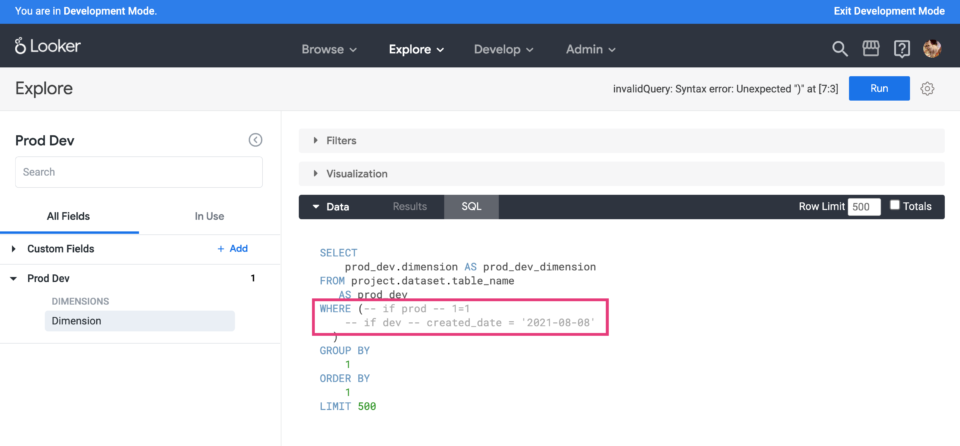The width and height of the screenshot is (960, 446).
Task: Expand the Visualization section
Action: (x=621, y=174)
